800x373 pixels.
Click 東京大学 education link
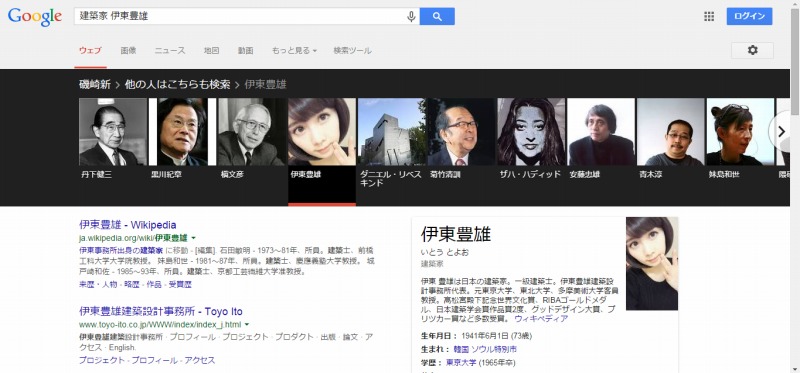(x=461, y=363)
